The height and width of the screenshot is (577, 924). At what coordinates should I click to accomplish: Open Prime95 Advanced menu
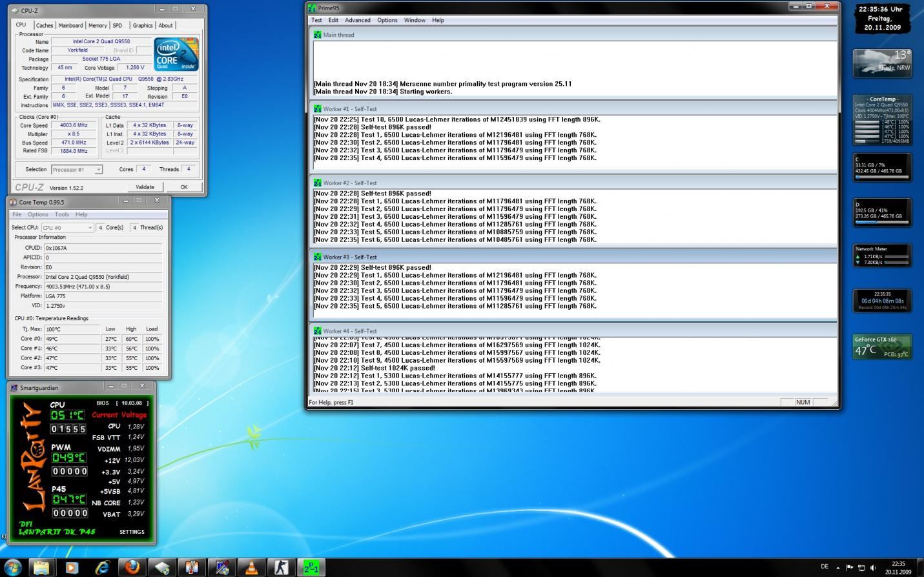click(358, 20)
